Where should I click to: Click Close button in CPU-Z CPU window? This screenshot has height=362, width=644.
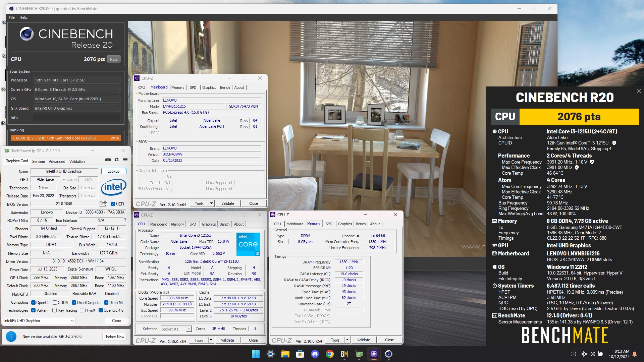click(x=253, y=340)
